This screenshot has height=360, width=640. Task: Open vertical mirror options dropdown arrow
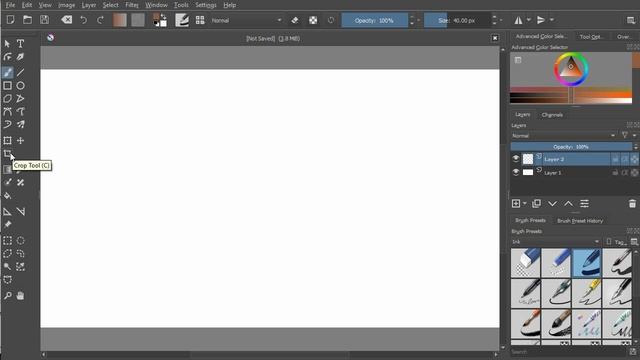tap(551, 20)
